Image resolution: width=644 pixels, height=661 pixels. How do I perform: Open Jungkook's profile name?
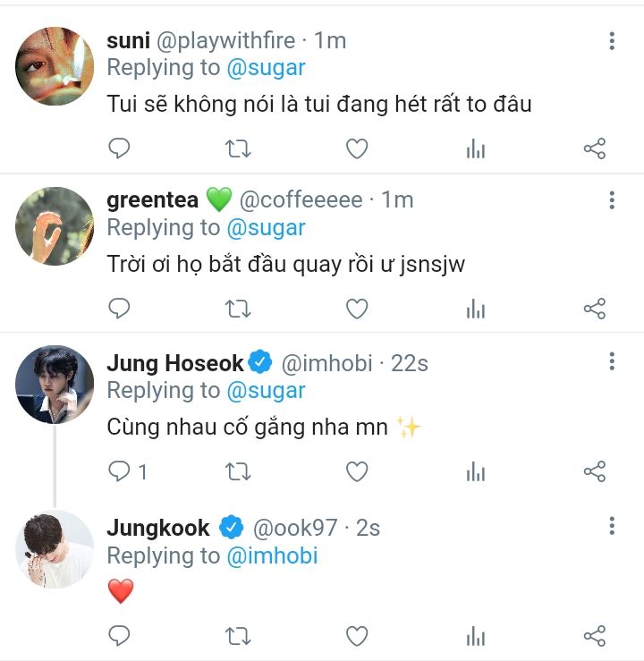(x=158, y=528)
